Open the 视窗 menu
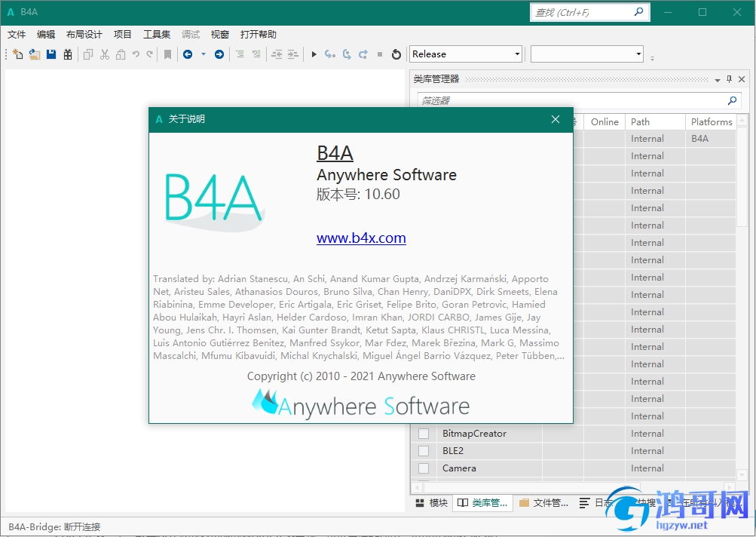This screenshot has height=537, width=756. 219,34
